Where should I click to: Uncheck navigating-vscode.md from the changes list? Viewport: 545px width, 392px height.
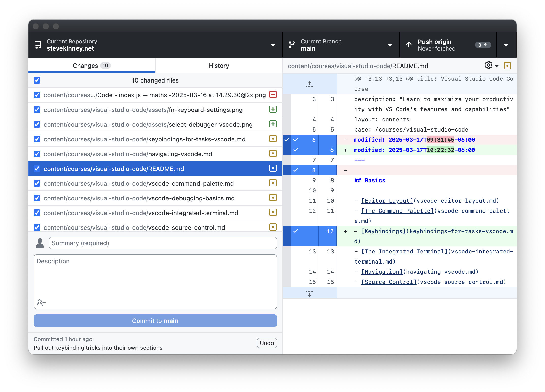37,154
